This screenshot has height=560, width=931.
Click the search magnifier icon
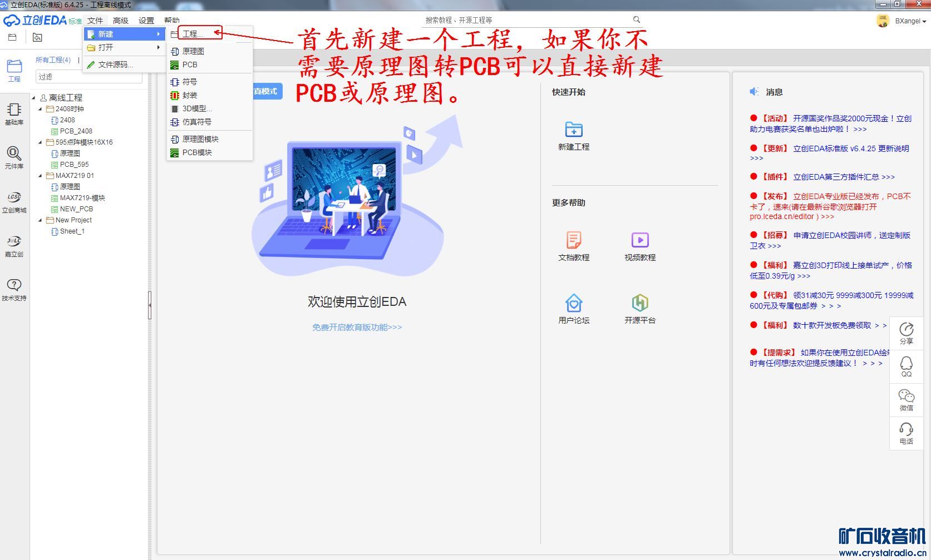tap(637, 19)
